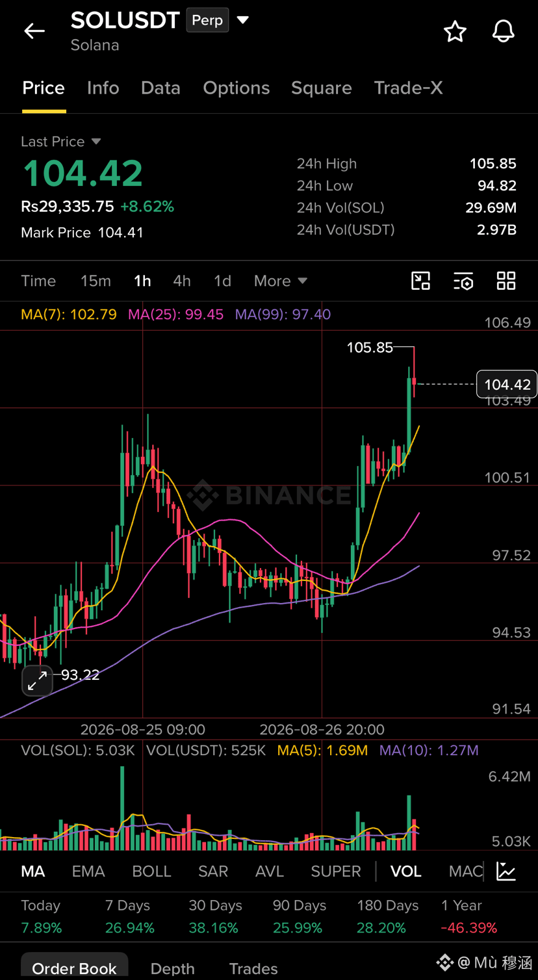Tap 180 Days 28.20% performance
This screenshot has width=538, height=980.
387,916
